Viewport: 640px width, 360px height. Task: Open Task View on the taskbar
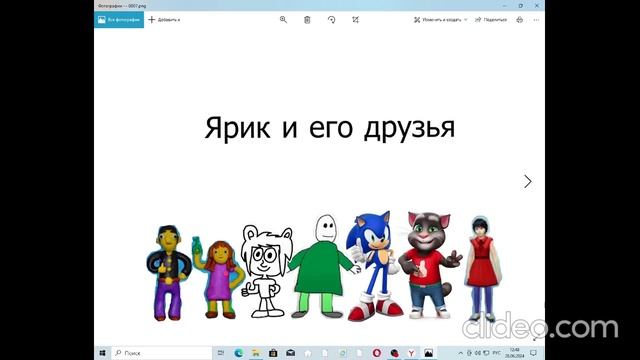[x=221, y=353]
